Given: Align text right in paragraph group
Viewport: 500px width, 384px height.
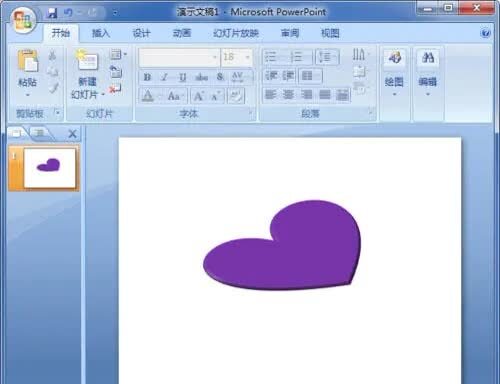Looking at the screenshot, I should click(307, 95).
